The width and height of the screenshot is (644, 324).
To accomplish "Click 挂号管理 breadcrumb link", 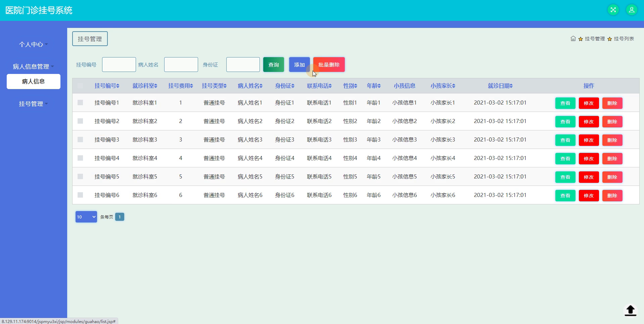I will pyautogui.click(x=595, y=39).
